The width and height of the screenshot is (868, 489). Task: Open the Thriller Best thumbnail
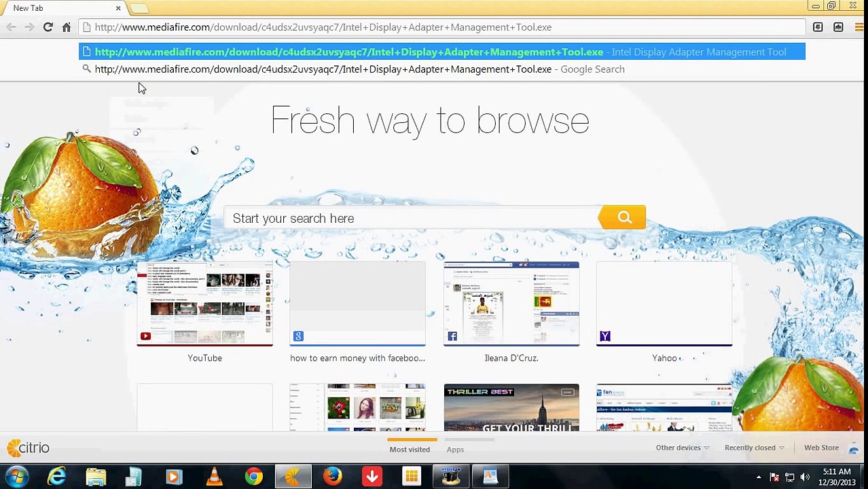[511, 407]
